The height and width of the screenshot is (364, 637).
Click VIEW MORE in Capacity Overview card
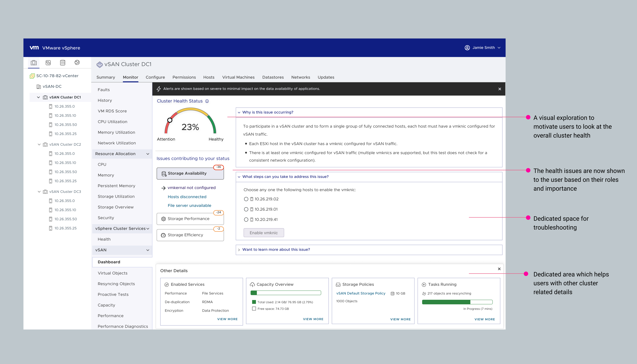pos(313,319)
